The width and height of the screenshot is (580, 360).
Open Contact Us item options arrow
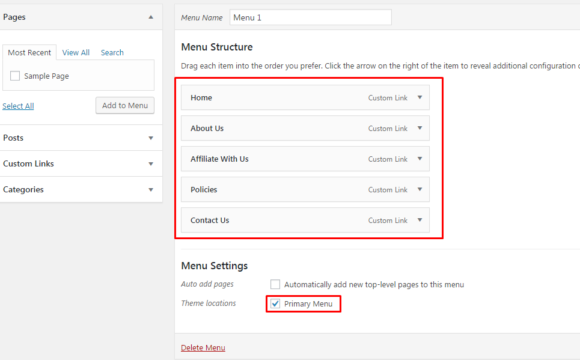[420, 220]
